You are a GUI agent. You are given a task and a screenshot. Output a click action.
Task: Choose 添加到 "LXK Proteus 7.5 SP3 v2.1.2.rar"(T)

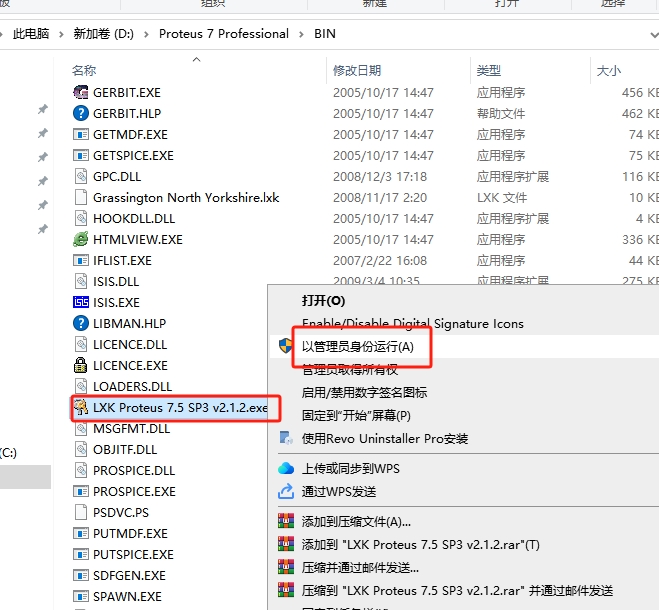tap(420, 545)
